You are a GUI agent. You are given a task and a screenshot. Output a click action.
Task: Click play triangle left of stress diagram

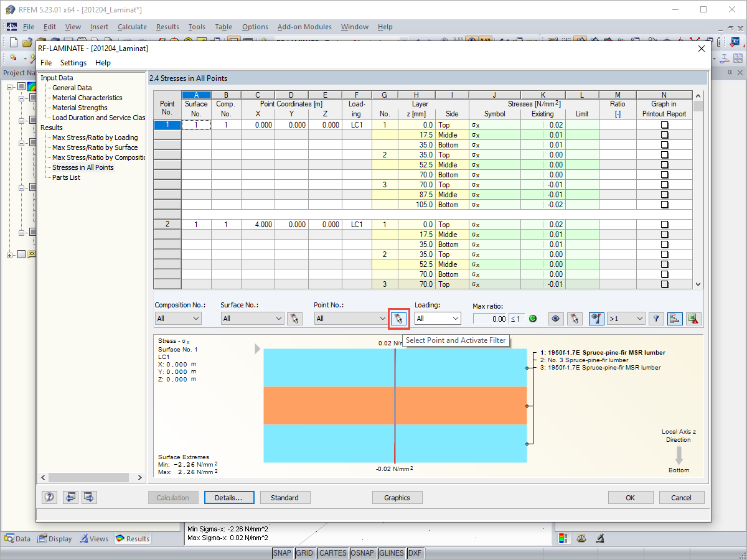[x=258, y=349]
